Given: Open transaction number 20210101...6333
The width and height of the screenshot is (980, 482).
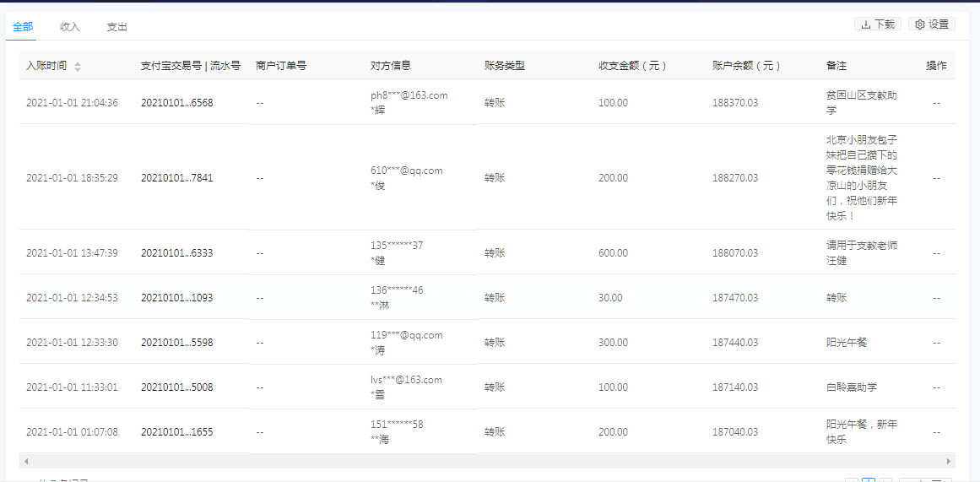Looking at the screenshot, I should click(177, 252).
